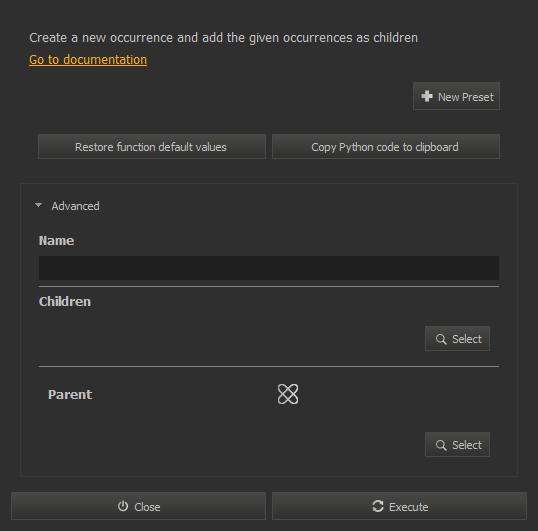
Task: Click the power icon on the Close button
Action: (123, 506)
